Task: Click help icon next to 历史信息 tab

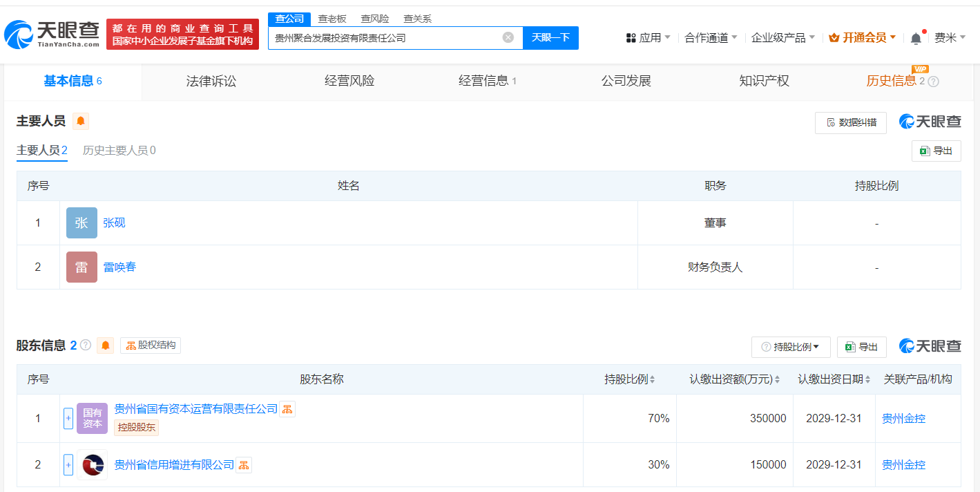Action: coord(933,82)
